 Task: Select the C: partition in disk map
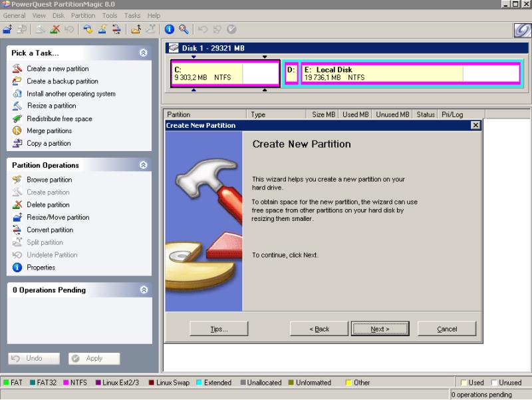point(225,73)
